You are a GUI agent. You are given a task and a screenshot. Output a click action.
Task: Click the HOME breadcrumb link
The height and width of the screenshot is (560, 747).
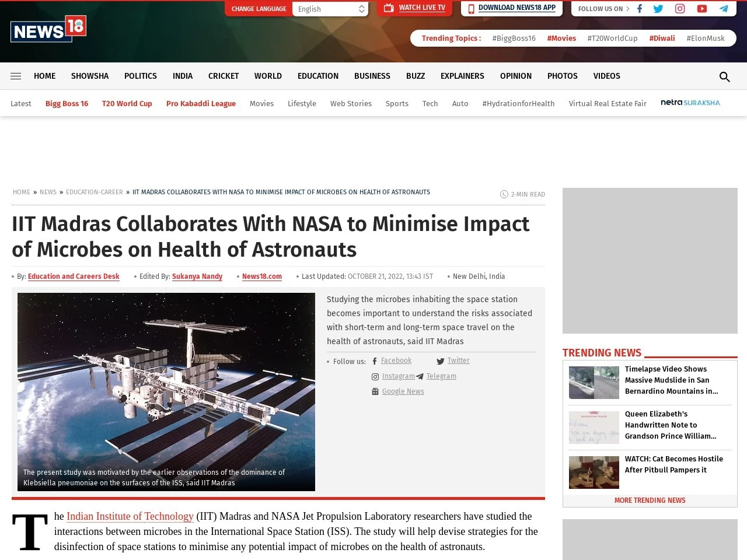(x=22, y=192)
